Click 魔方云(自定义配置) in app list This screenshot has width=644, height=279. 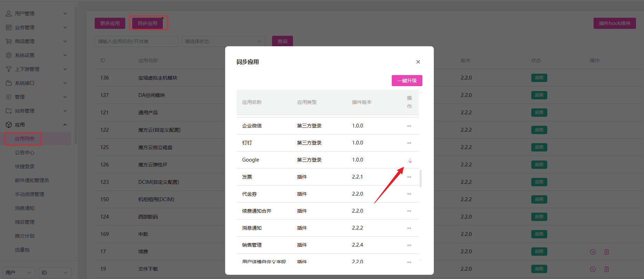click(159, 130)
